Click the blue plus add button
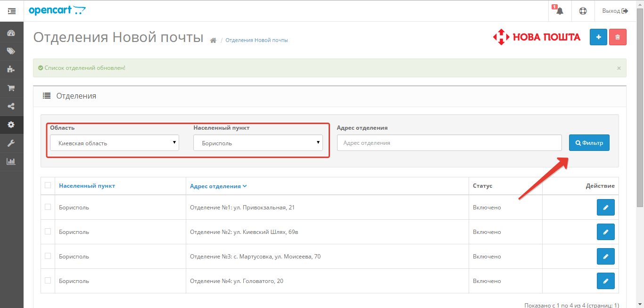Screen dimensions: 644x308 [x=598, y=37]
